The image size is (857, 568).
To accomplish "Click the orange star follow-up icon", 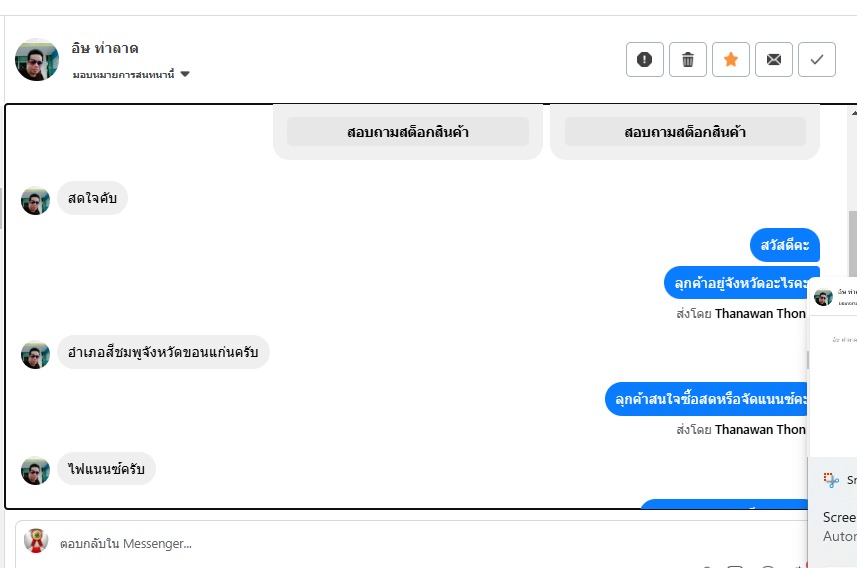I will click(x=731, y=60).
